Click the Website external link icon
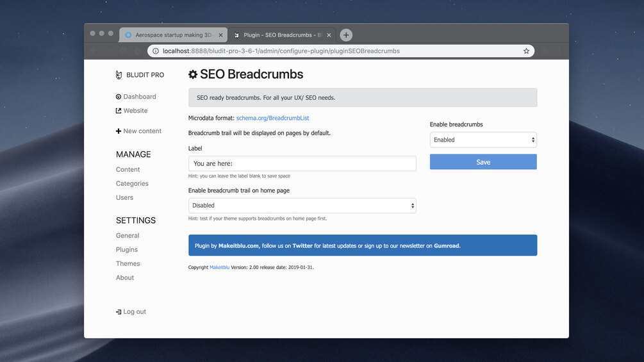This screenshot has width=644, height=362. pos(119,111)
